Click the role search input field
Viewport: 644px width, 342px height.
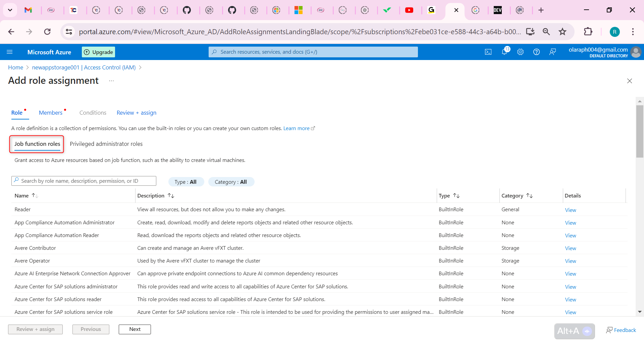click(84, 181)
